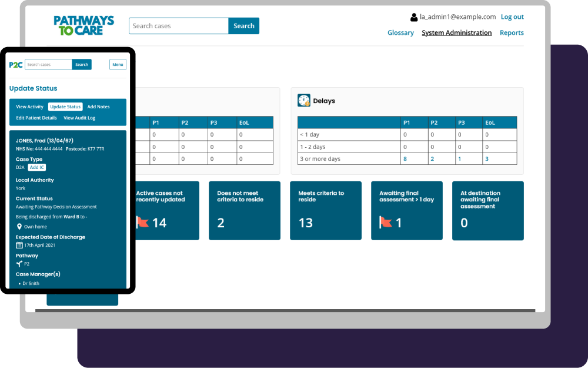The width and height of the screenshot is (588, 368).
Task: Click the P2C logo in mobile view
Action: coord(16,65)
